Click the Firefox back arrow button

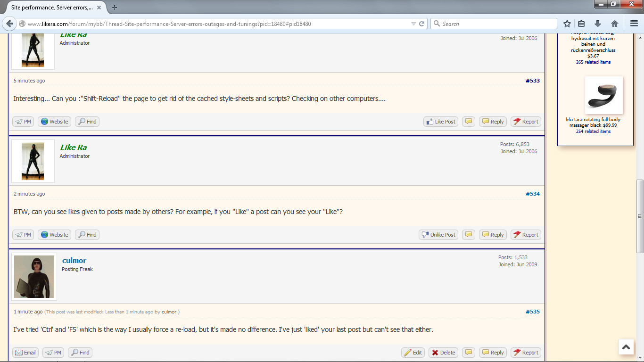9,24
